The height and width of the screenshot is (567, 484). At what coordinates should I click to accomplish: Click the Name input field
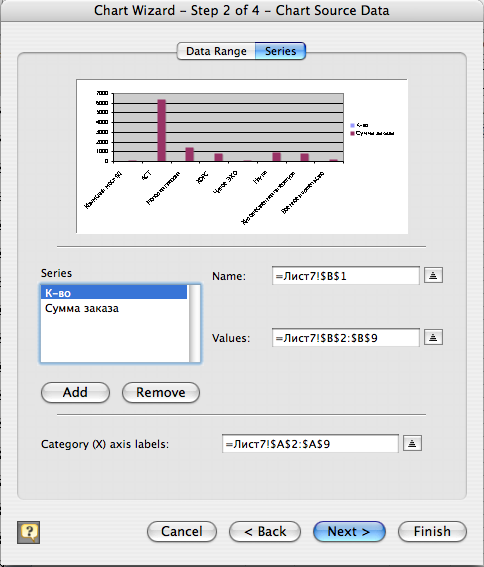346,276
